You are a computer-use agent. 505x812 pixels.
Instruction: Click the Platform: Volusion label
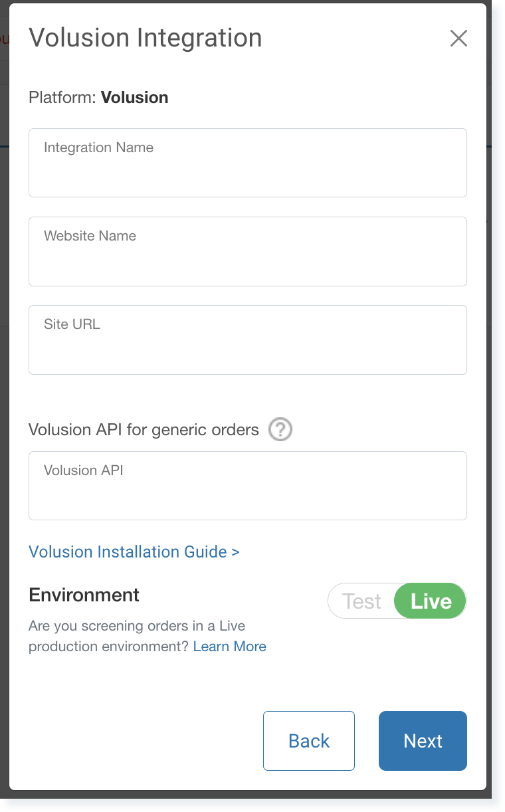98,98
